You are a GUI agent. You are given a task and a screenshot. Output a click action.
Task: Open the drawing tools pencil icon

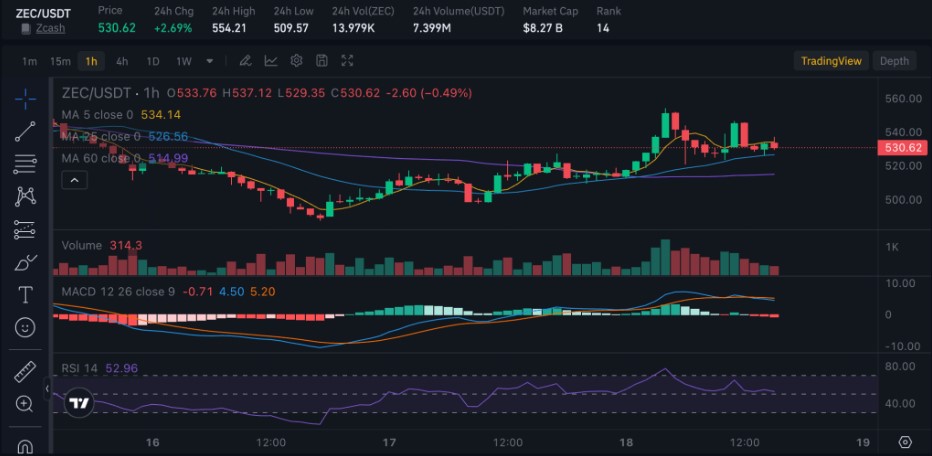[x=244, y=61]
